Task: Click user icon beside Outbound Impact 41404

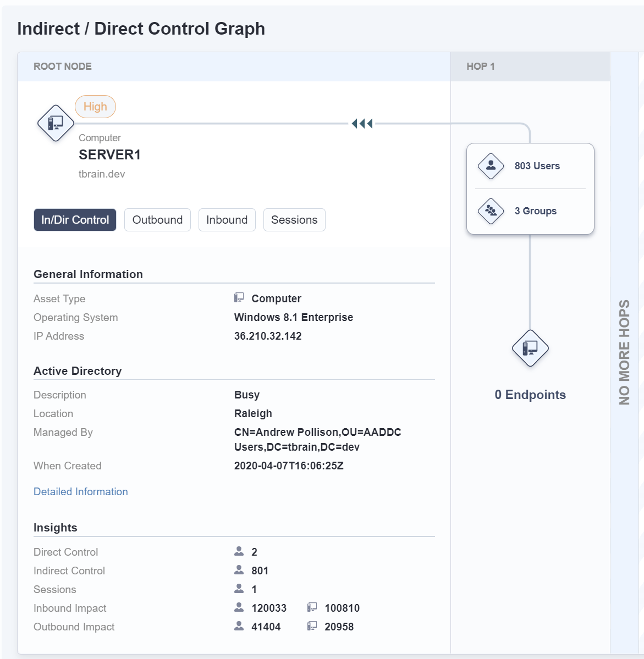Action: tap(239, 626)
